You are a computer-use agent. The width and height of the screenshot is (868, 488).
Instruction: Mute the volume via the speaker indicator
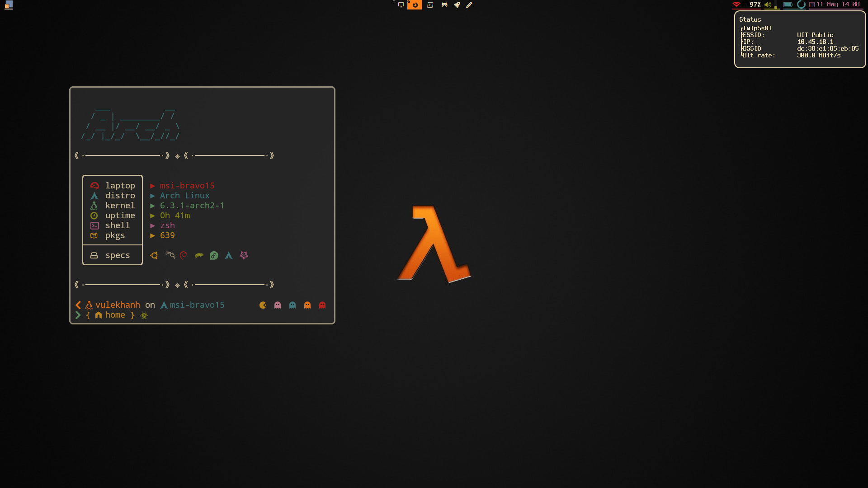coord(768,5)
